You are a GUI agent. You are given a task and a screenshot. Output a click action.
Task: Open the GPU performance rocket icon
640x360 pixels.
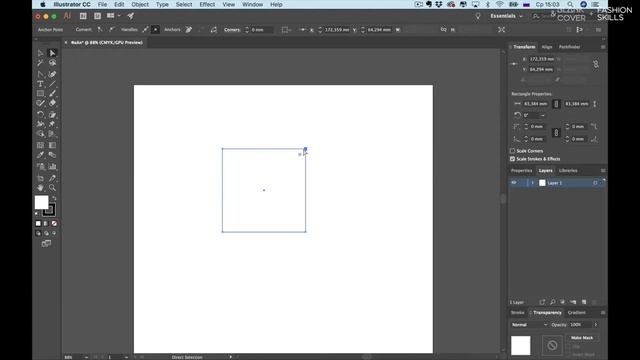point(131,16)
